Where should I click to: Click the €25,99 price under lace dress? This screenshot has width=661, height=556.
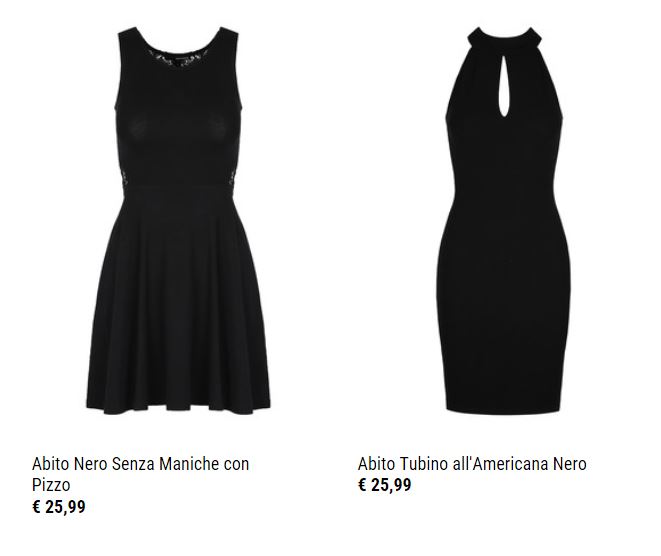pyautogui.click(x=59, y=506)
